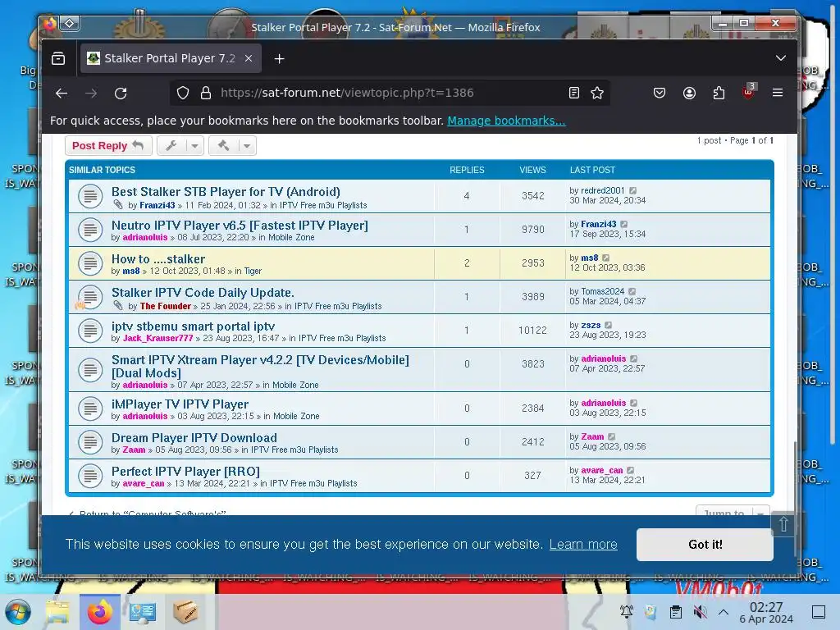Open the package box taskbar icon
Viewport: 840px width, 630px height.
pyautogui.click(x=185, y=612)
